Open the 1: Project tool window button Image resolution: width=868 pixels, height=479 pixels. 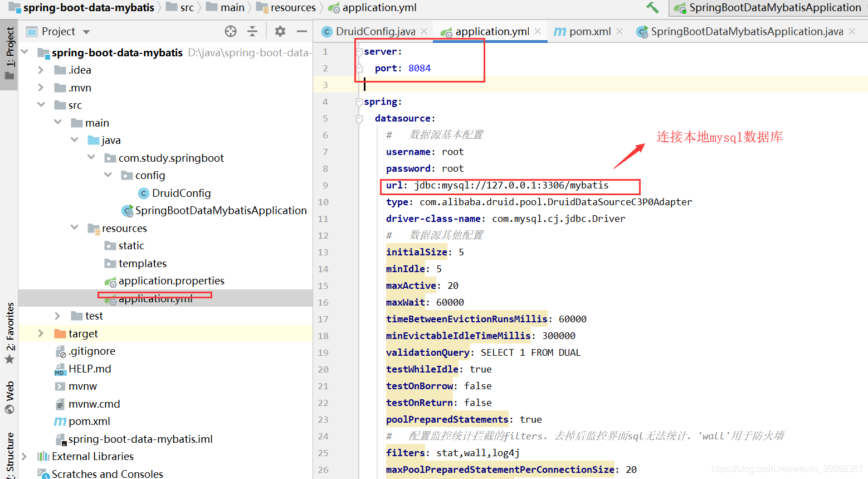click(x=9, y=55)
